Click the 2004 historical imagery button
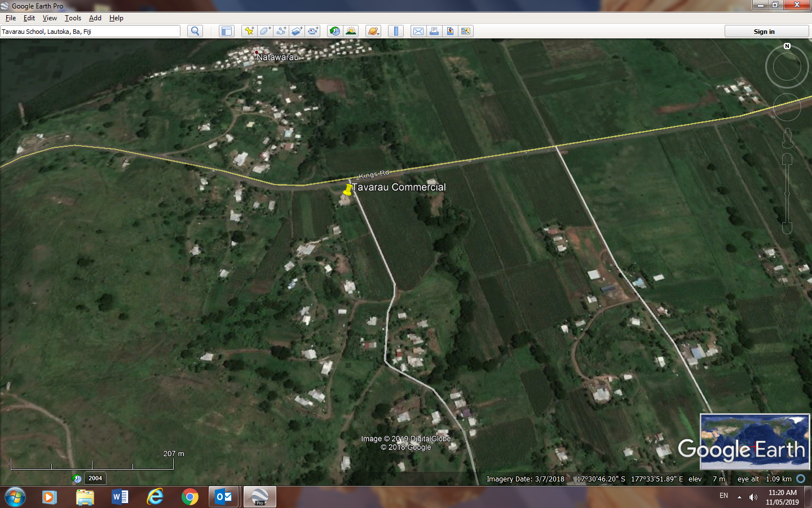 [95, 478]
